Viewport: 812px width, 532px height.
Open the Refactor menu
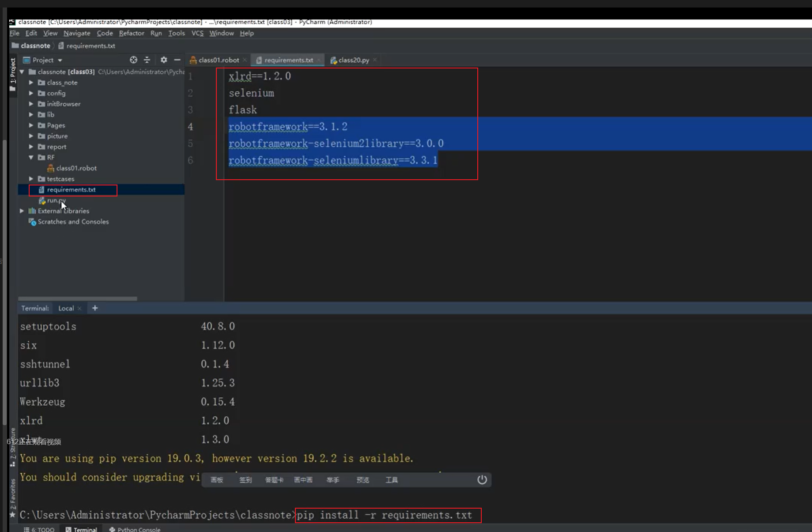tap(132, 33)
